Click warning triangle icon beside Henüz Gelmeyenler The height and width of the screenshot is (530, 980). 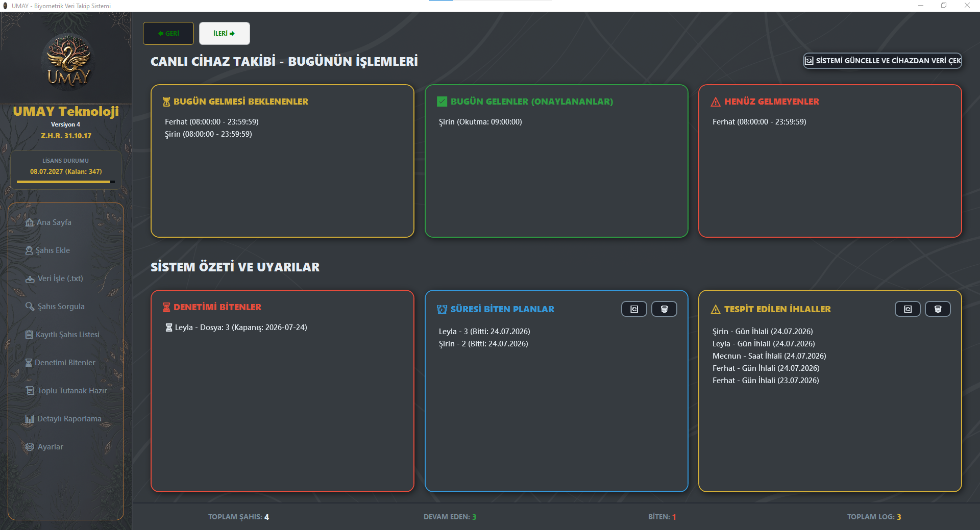point(716,102)
